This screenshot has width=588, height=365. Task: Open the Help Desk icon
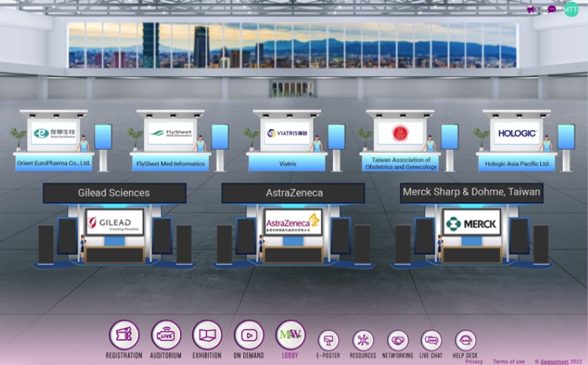point(465,341)
